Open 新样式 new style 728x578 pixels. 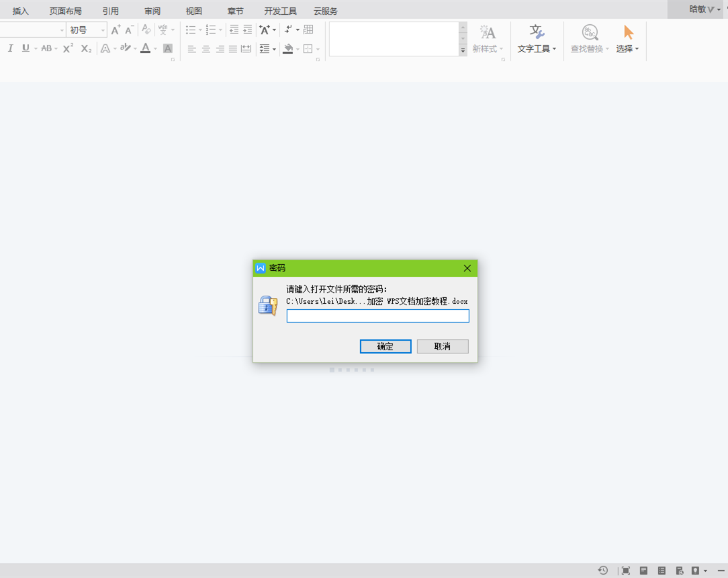click(488, 39)
